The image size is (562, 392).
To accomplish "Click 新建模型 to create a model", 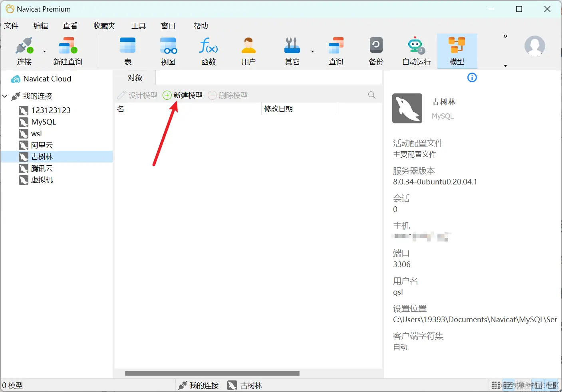I will point(183,95).
